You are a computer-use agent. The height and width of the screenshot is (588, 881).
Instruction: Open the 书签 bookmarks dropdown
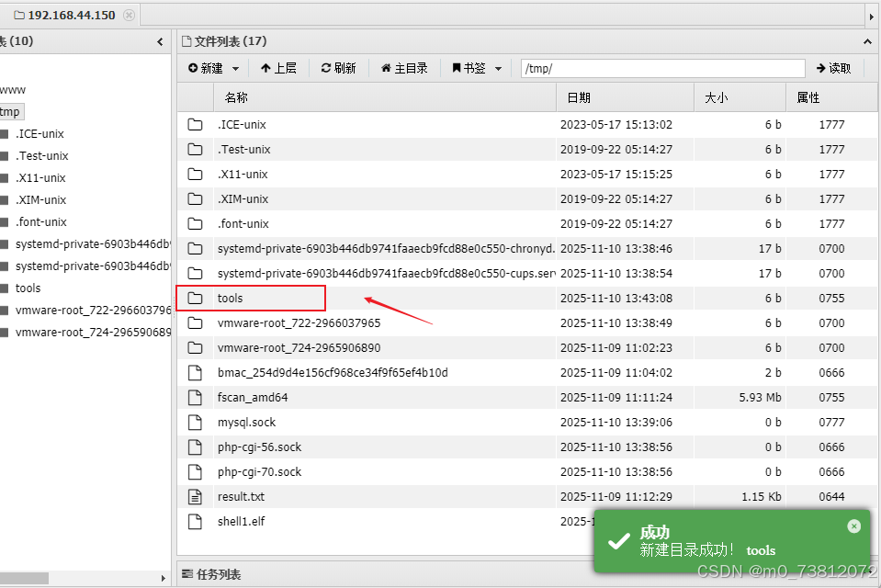click(x=477, y=68)
